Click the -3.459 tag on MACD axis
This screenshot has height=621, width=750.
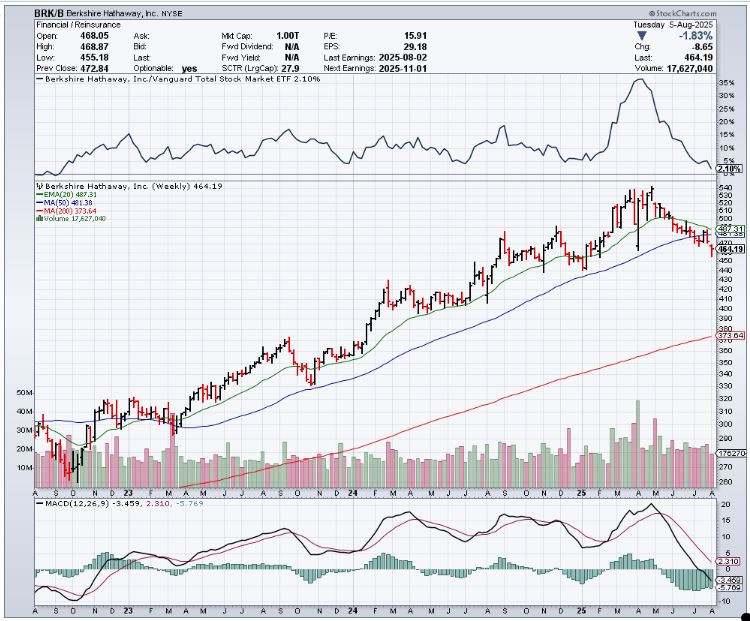coord(729,580)
